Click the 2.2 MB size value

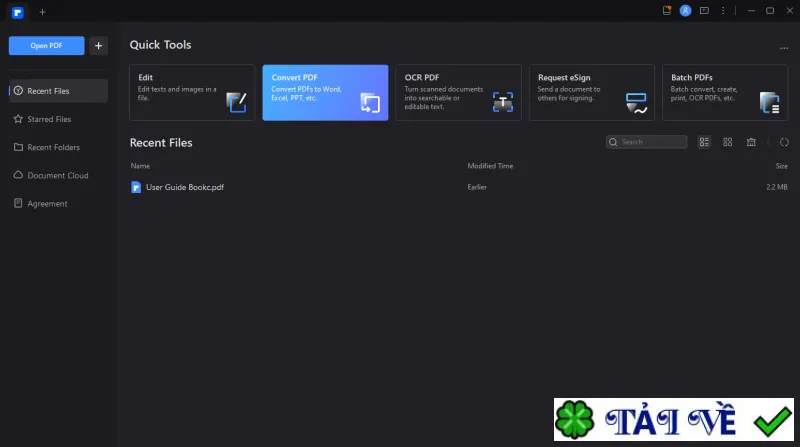pyautogui.click(x=777, y=187)
